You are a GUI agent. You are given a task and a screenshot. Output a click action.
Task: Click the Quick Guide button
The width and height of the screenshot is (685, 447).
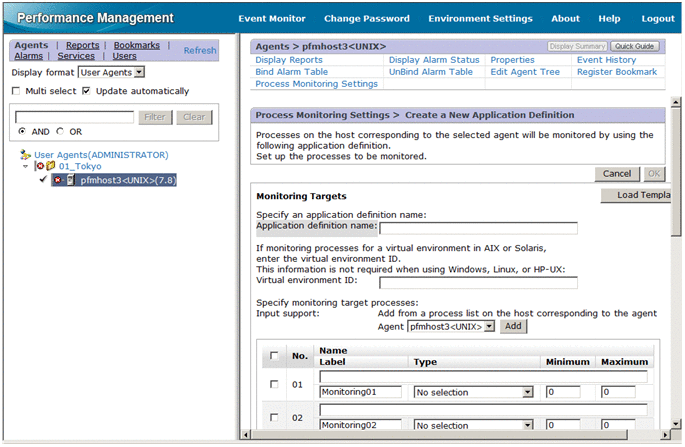click(x=634, y=46)
